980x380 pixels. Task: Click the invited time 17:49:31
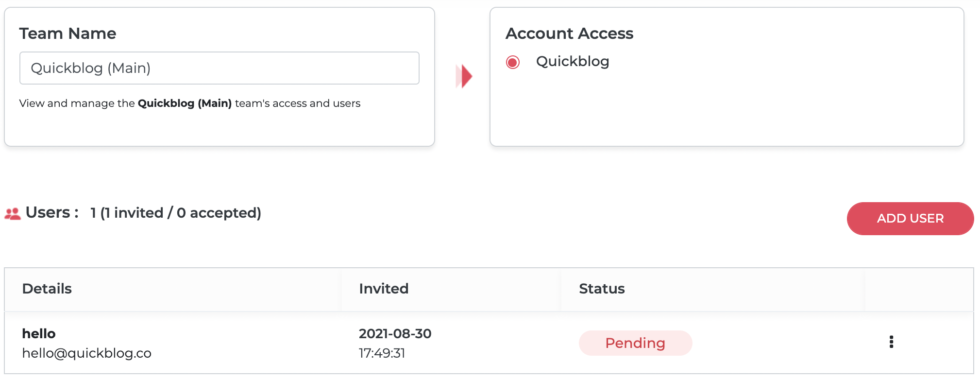point(382,353)
